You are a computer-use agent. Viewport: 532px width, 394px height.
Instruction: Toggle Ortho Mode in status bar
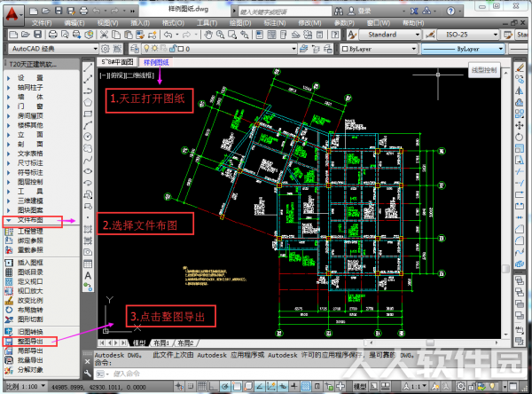pos(214,386)
